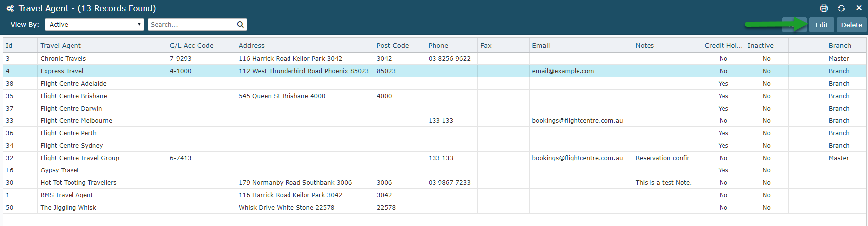Click post code 85023 cell

point(400,71)
